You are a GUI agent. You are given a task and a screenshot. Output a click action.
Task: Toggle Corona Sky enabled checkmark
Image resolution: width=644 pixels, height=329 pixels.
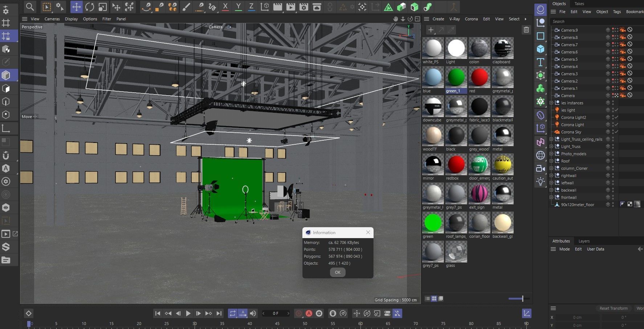(x=616, y=132)
